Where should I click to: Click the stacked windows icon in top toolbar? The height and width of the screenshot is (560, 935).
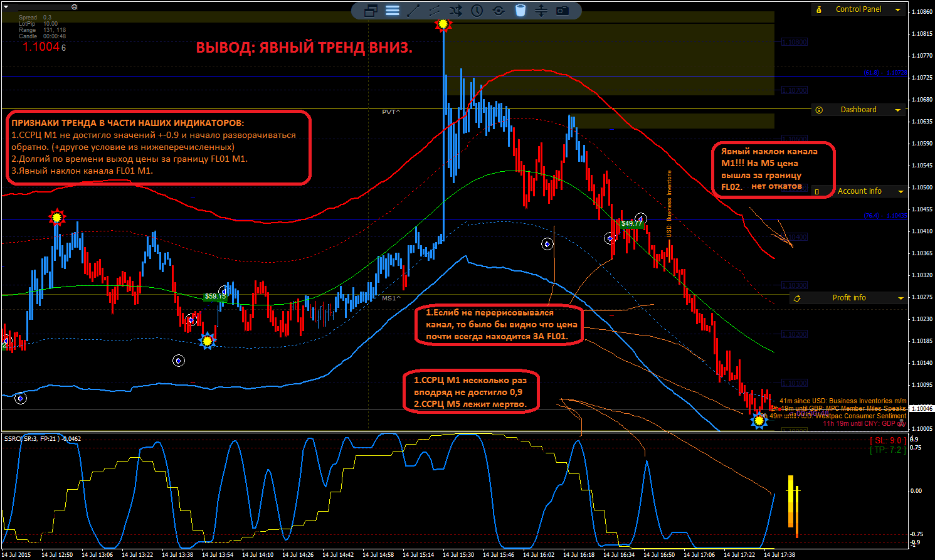pos(371,11)
